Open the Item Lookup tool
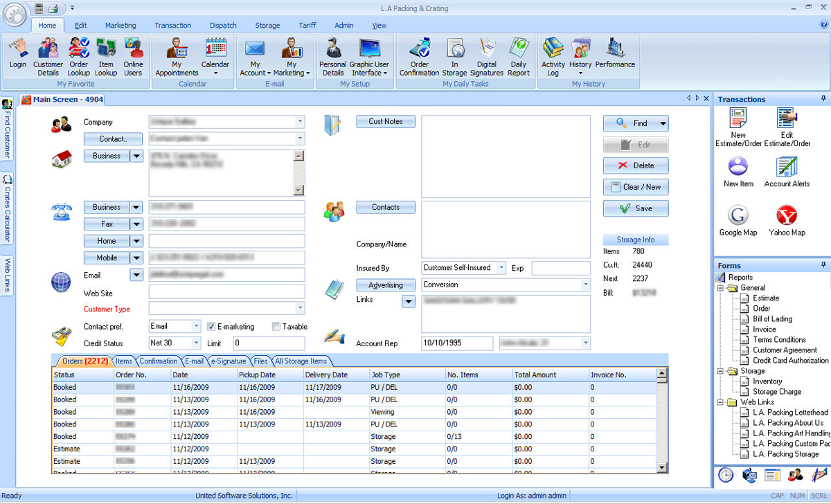Screen dimensions: 831x504 [106, 57]
